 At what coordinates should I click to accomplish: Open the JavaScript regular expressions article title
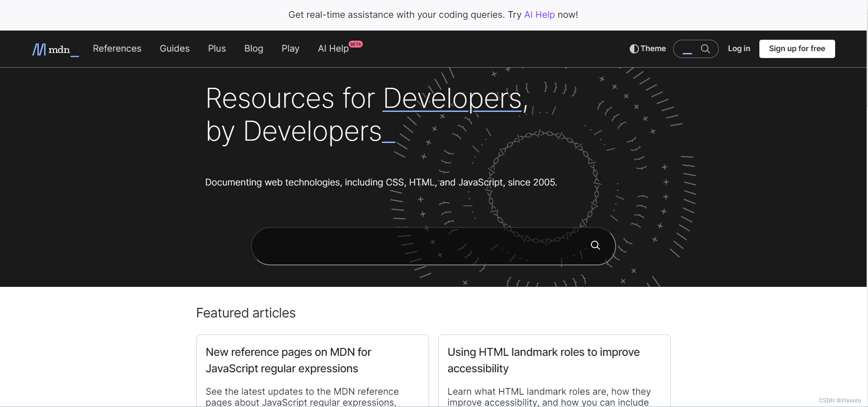coord(288,360)
